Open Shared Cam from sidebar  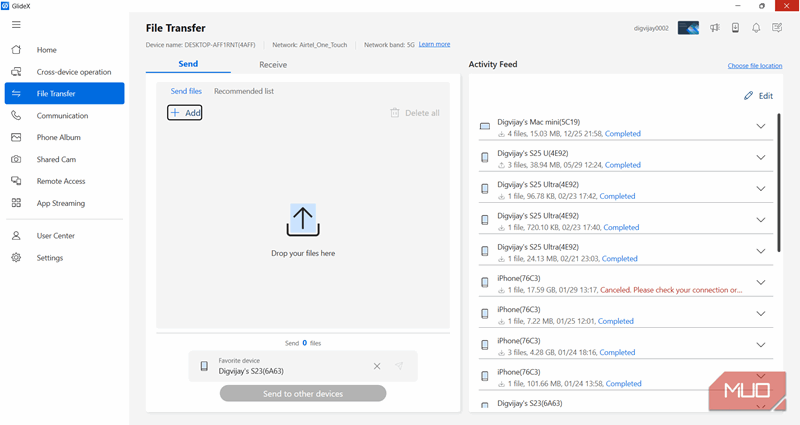click(x=56, y=159)
